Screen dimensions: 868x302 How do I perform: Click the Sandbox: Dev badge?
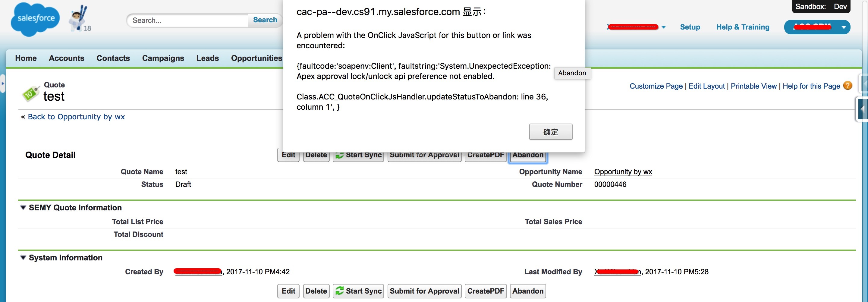tap(821, 6)
